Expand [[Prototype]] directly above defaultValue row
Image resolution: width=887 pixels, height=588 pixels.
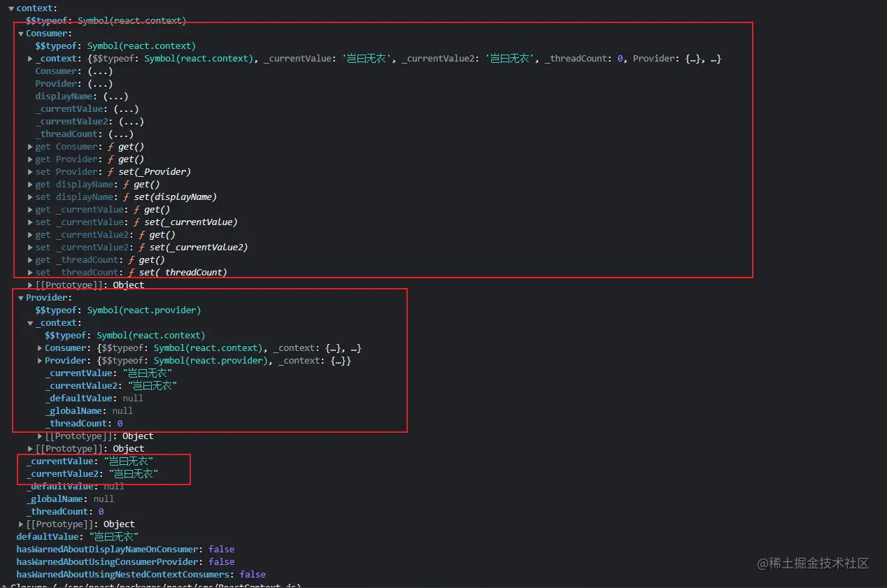[21, 524]
